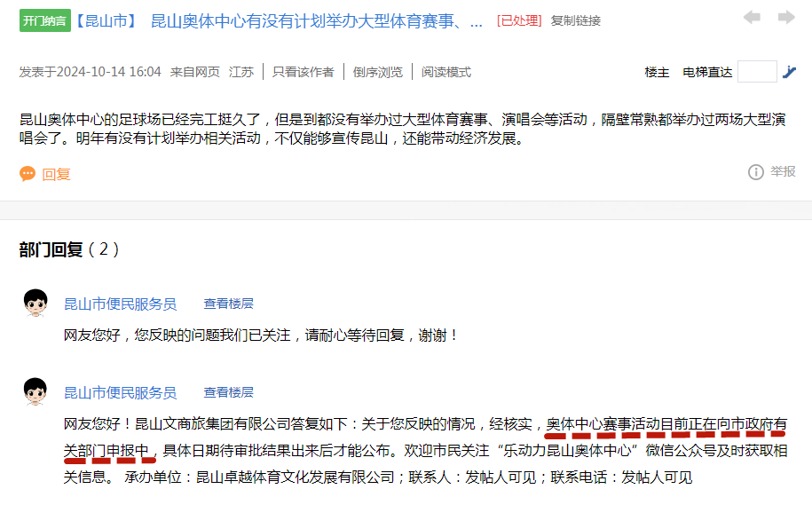Click the orange speech bubble reply icon
Viewport: 812px width, 505px height.
coord(28,174)
